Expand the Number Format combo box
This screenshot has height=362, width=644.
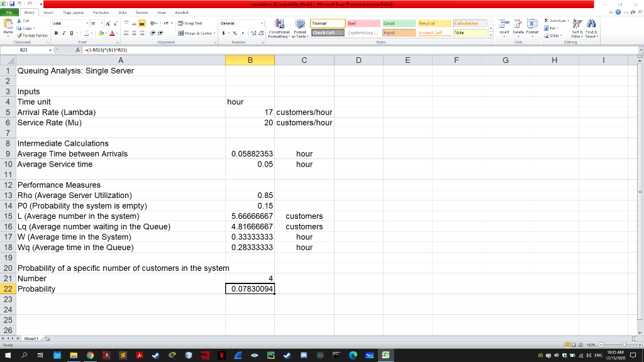(263, 24)
